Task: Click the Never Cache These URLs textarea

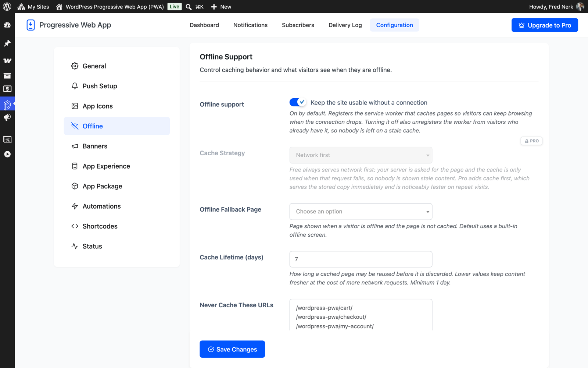Action: pyautogui.click(x=361, y=315)
